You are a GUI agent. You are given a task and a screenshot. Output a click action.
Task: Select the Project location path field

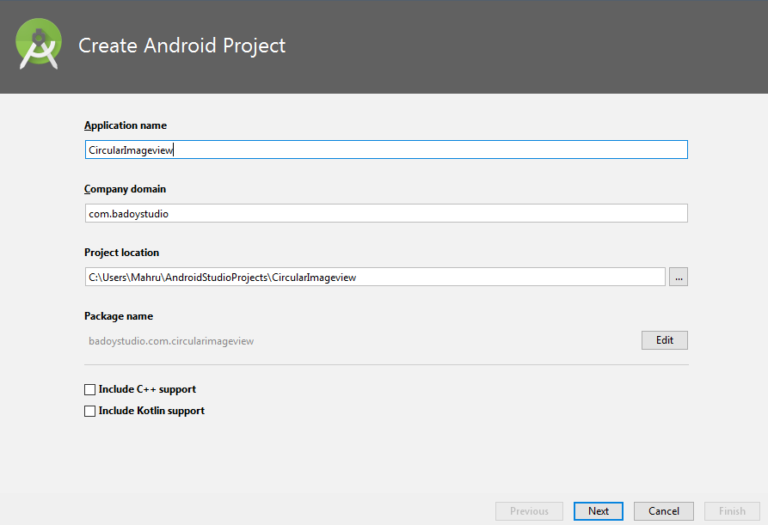(x=375, y=277)
